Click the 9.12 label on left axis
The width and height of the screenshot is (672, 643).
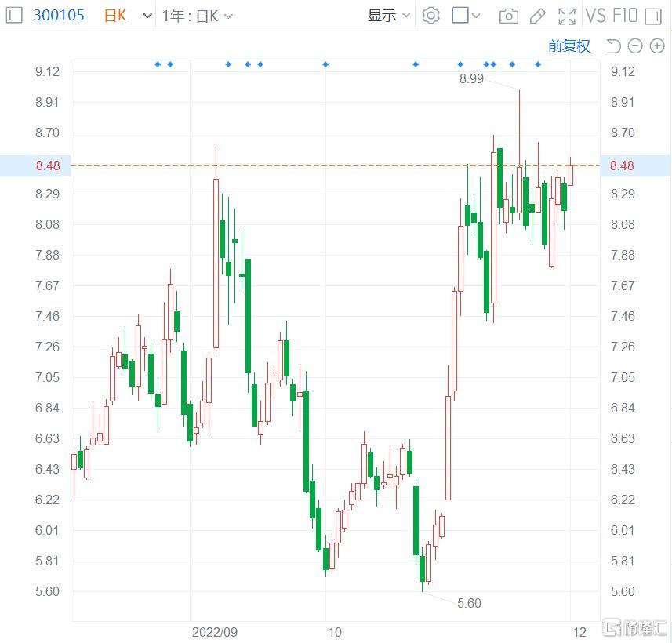(48, 71)
